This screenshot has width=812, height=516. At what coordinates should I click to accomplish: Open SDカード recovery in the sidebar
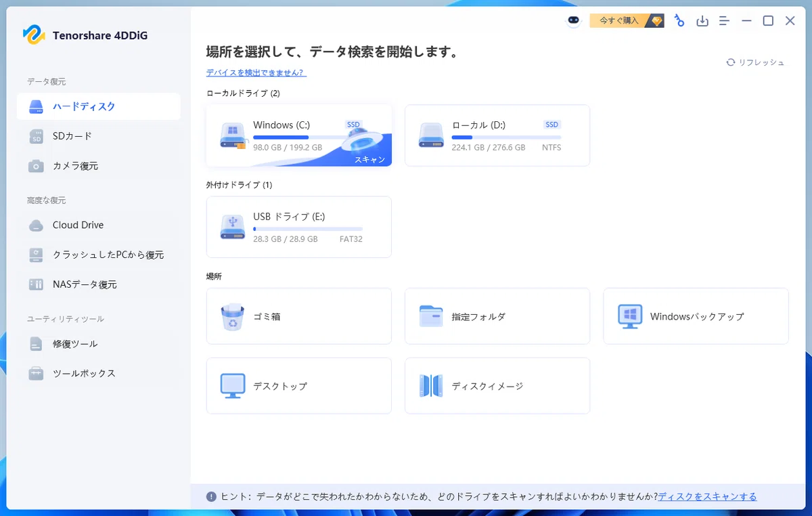coord(99,136)
